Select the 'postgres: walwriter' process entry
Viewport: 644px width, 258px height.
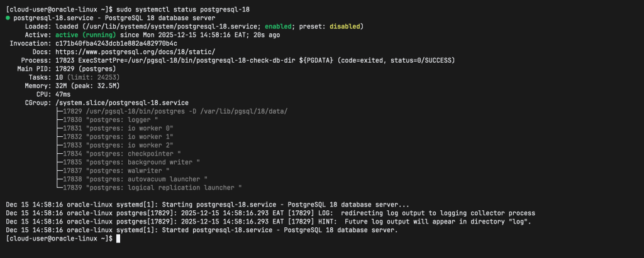[116, 170]
